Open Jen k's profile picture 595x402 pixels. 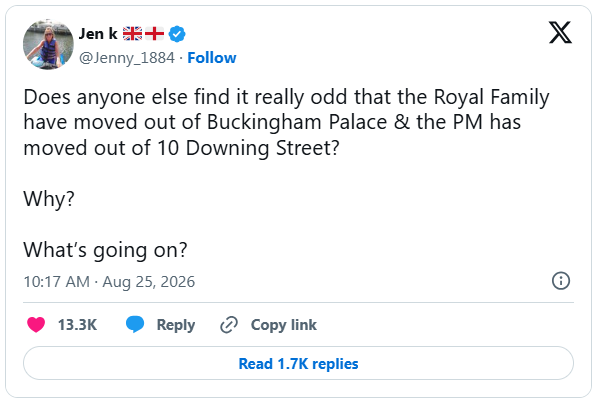click(x=48, y=44)
